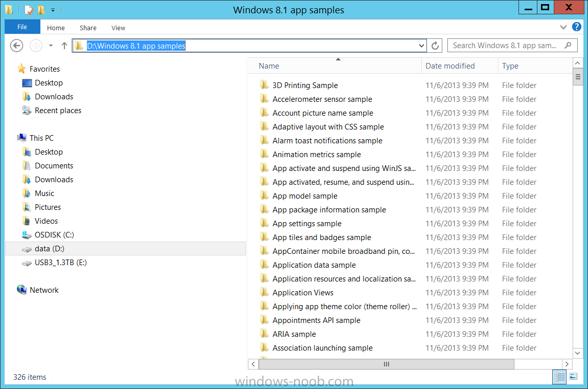The height and width of the screenshot is (389, 588).
Task: Focus the Search Windows 8.1 app samples box
Action: tap(512, 46)
